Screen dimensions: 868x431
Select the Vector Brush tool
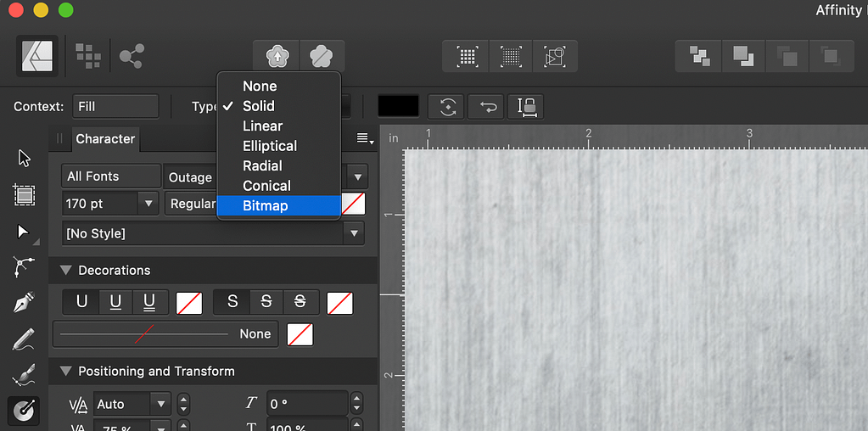click(24, 375)
